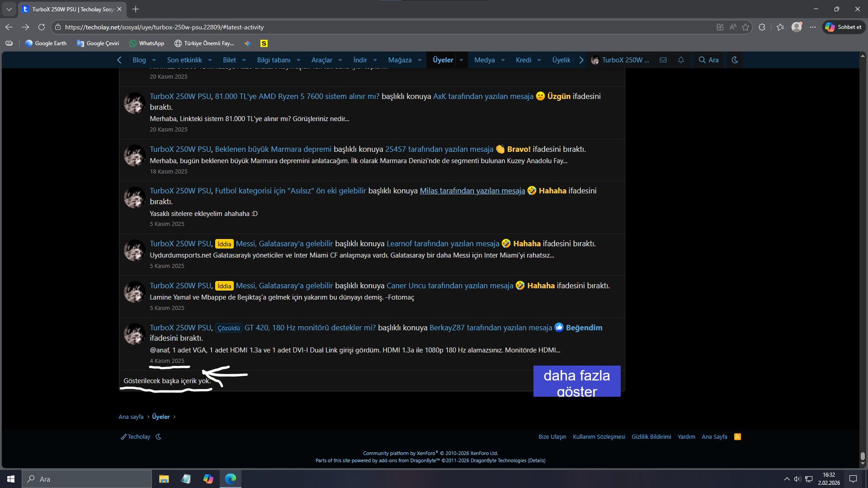Open the forum notifications bell
Image resolution: width=868 pixels, height=488 pixels.
click(x=681, y=60)
